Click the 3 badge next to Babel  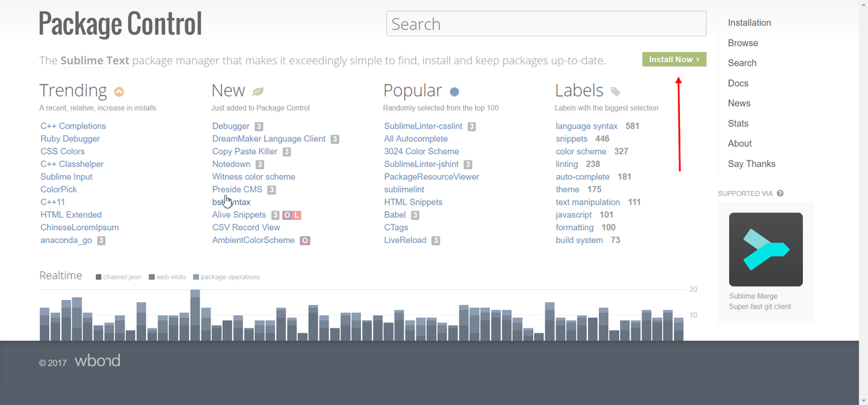[x=415, y=216]
